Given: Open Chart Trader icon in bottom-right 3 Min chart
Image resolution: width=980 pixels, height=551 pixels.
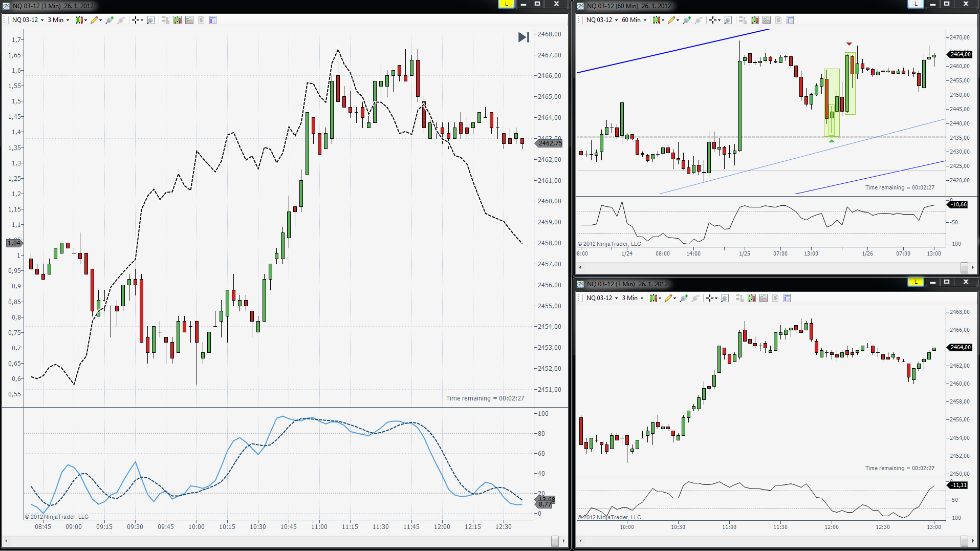Looking at the screenshot, I should pos(739,298).
